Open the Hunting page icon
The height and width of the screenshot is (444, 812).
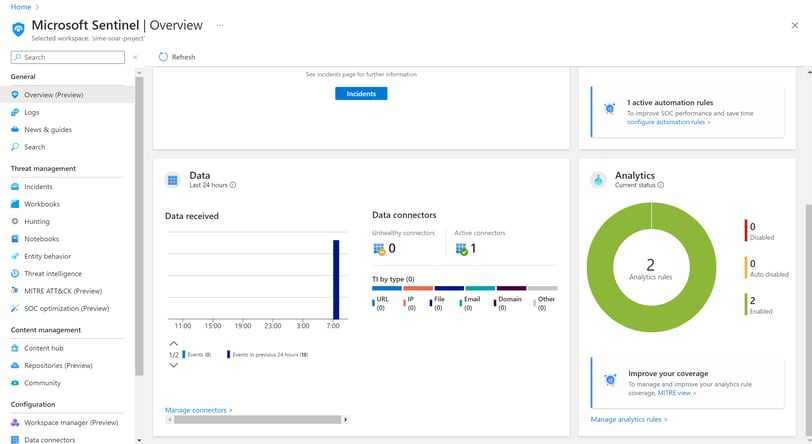point(15,221)
